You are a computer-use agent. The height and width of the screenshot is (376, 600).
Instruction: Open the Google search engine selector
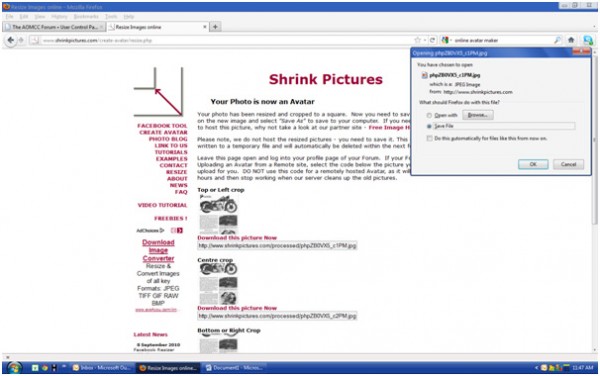coord(446,40)
